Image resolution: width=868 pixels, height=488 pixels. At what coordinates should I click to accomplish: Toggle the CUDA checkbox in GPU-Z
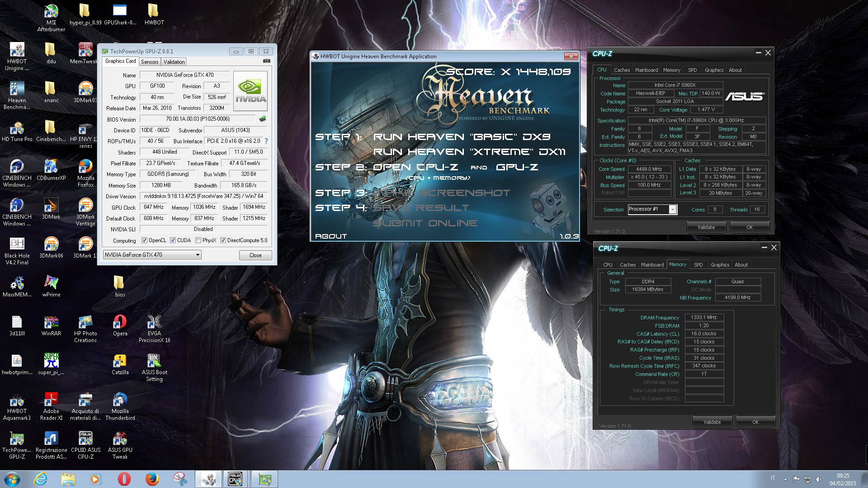[x=173, y=240]
